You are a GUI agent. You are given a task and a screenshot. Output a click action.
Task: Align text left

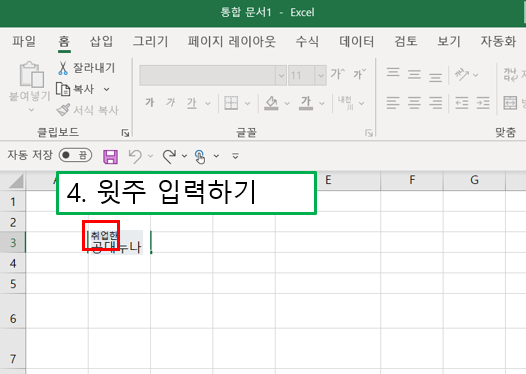(393, 103)
